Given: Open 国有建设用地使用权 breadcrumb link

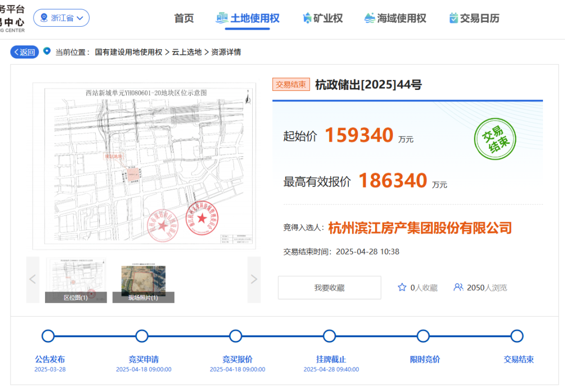Looking at the screenshot, I should pyautogui.click(x=129, y=52).
